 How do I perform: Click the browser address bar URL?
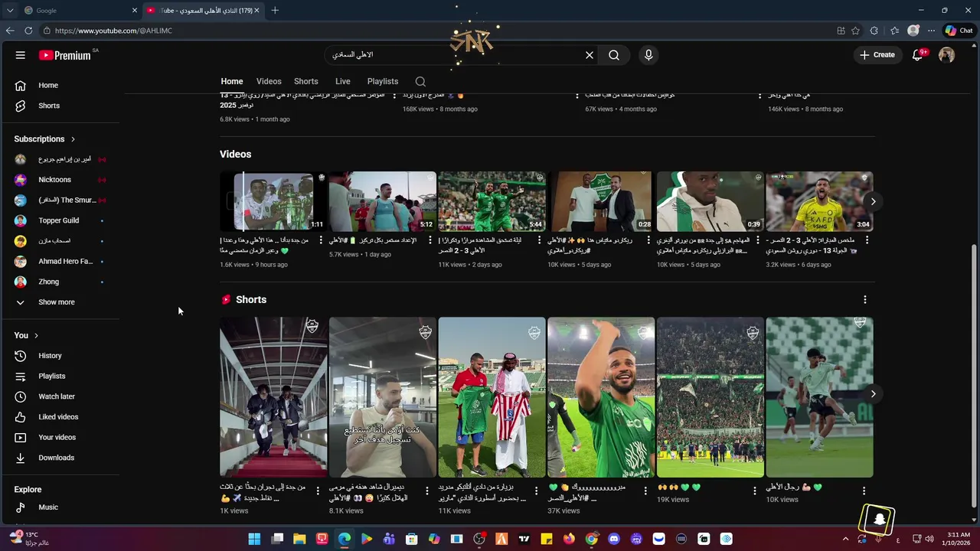pos(113,31)
